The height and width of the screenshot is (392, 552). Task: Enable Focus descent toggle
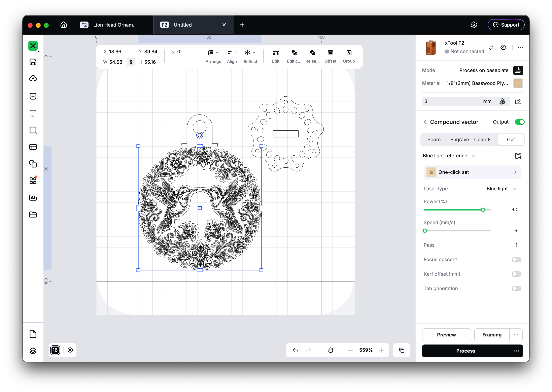click(x=516, y=259)
